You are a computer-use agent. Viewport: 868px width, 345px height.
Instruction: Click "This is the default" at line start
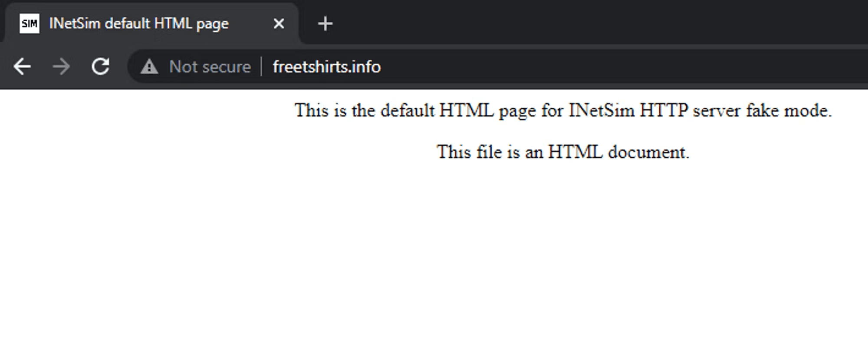[x=365, y=110]
